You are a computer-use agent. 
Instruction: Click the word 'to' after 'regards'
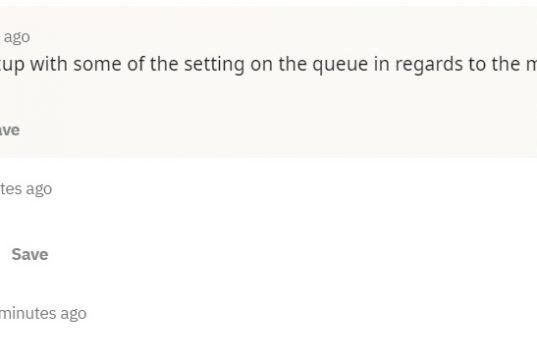[477, 64]
